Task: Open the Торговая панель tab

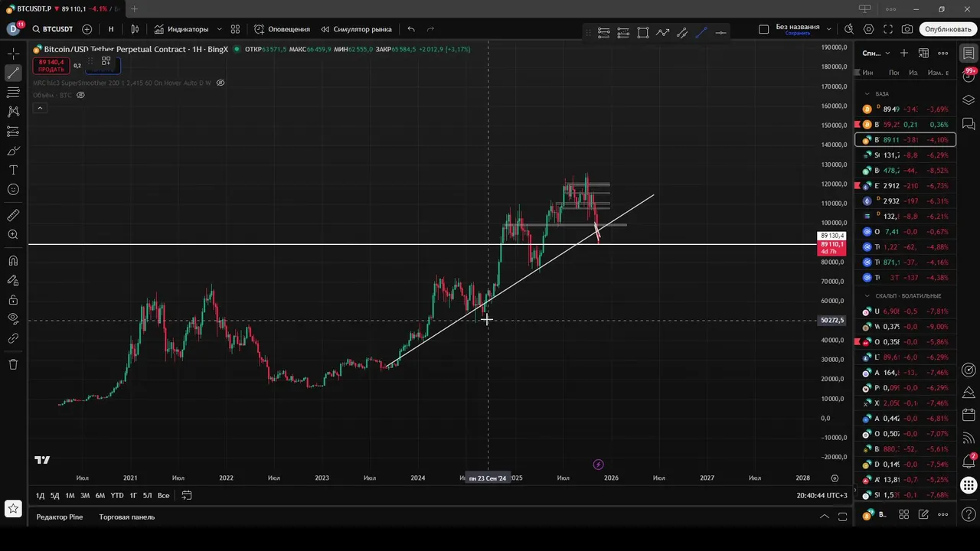Action: click(x=127, y=517)
